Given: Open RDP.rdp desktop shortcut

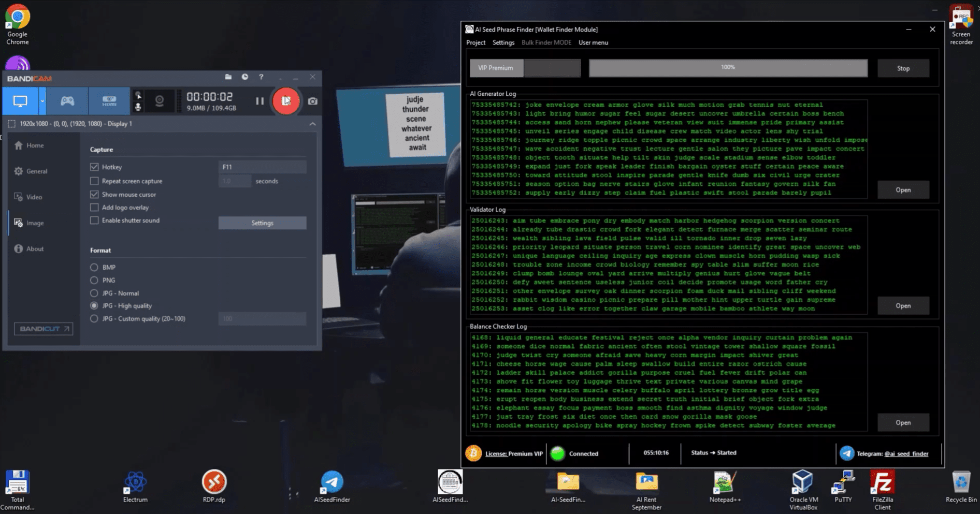Looking at the screenshot, I should [214, 487].
